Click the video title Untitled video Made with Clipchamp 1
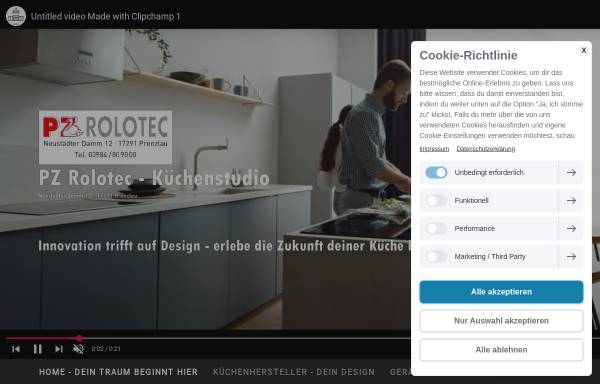 click(105, 16)
